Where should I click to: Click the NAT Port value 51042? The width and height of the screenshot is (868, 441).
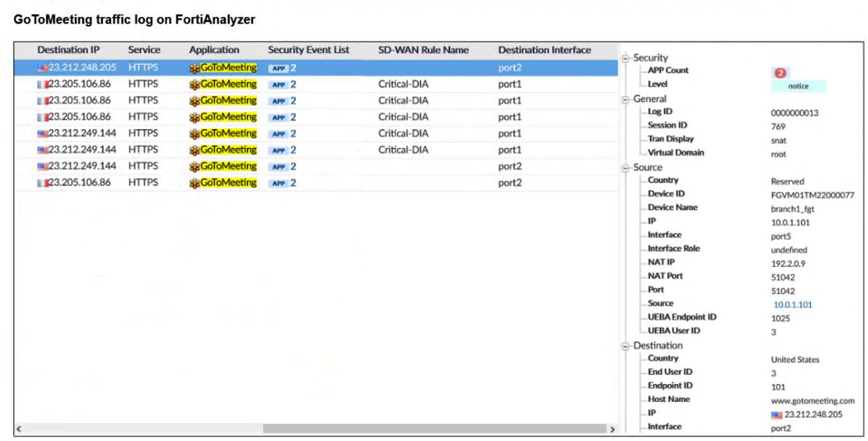pyautogui.click(x=783, y=277)
